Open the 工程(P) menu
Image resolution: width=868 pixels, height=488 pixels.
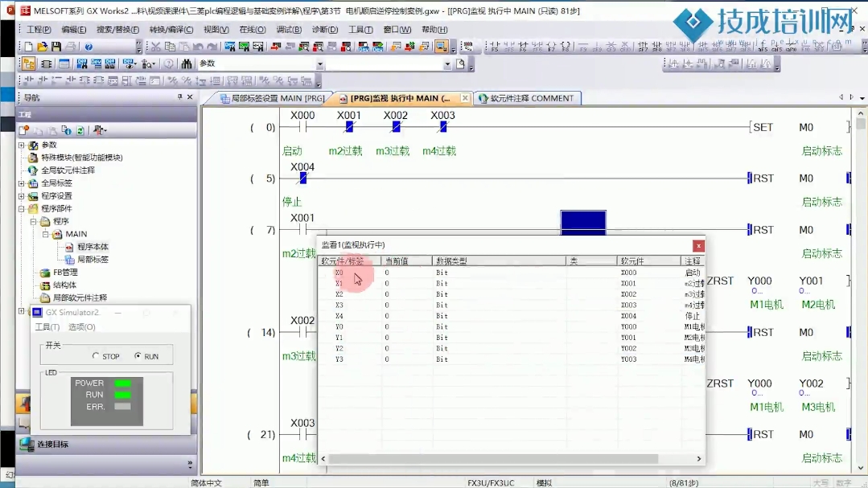39,29
